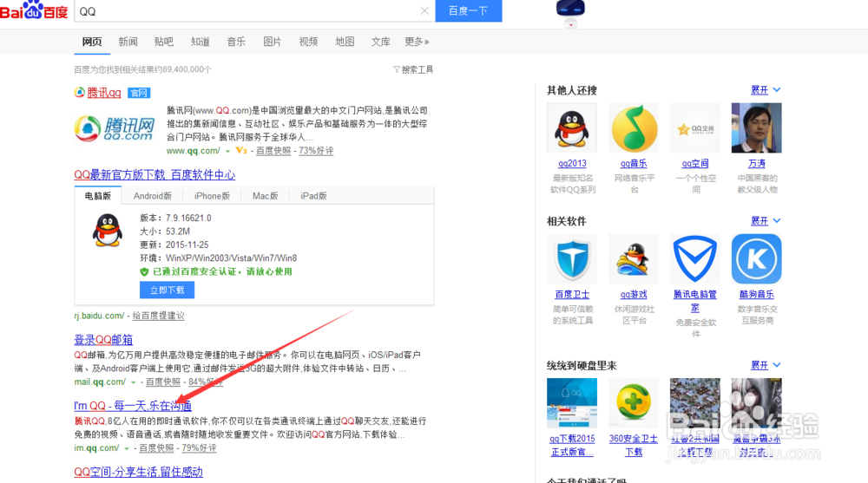This screenshot has width=868, height=483.
Task: Expand 相关软件 section with 展开
Action: (x=766, y=221)
